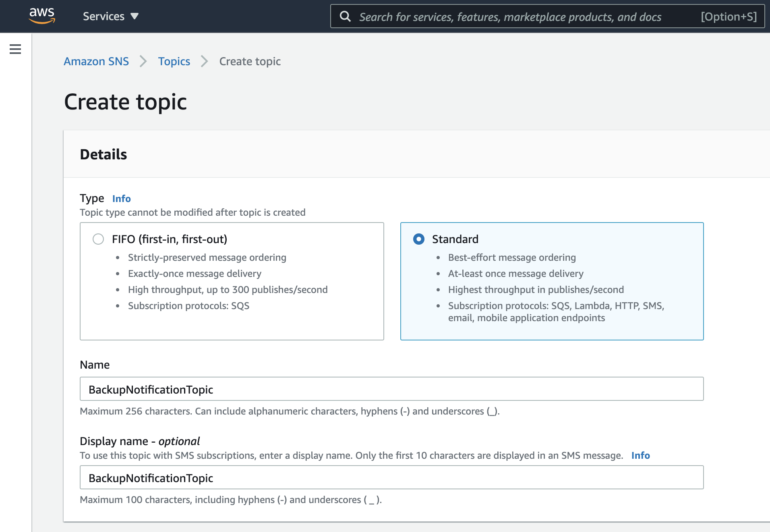Viewport: 770px width, 532px height.
Task: Click the services search input field
Action: (547, 16)
